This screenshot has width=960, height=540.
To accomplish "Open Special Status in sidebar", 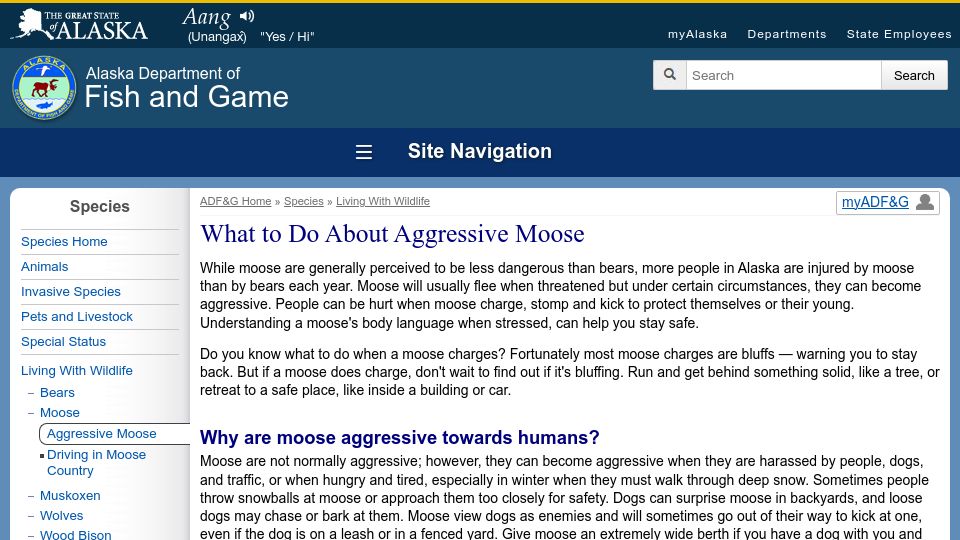I will pos(64,342).
